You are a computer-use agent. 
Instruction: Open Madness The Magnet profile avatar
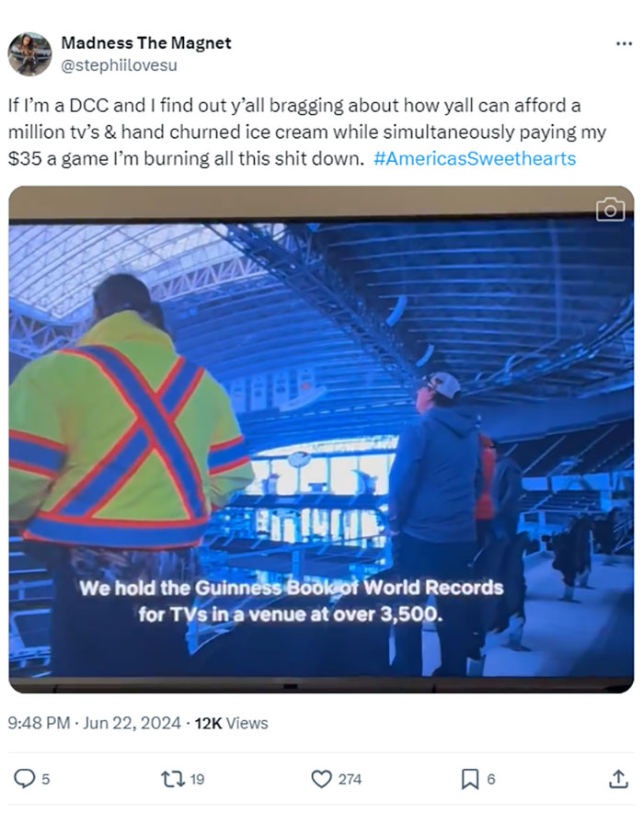(29, 54)
